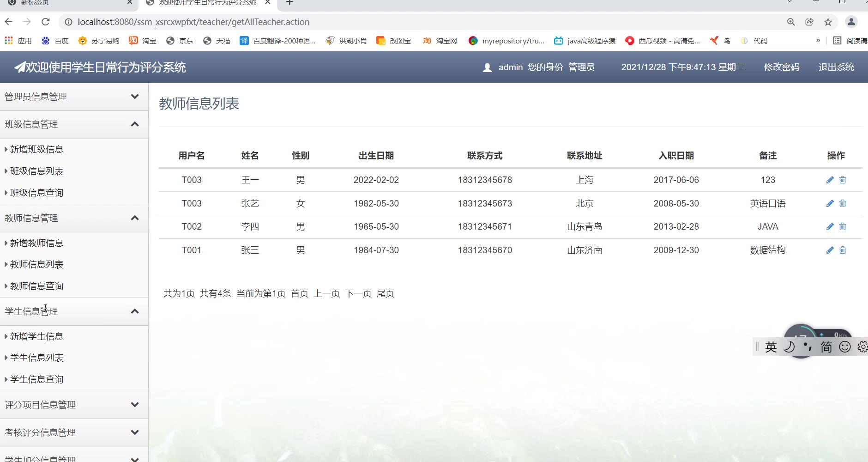This screenshot has width=868, height=462.
Task: Open the 阅读清单 reading list
Action: [x=850, y=41]
